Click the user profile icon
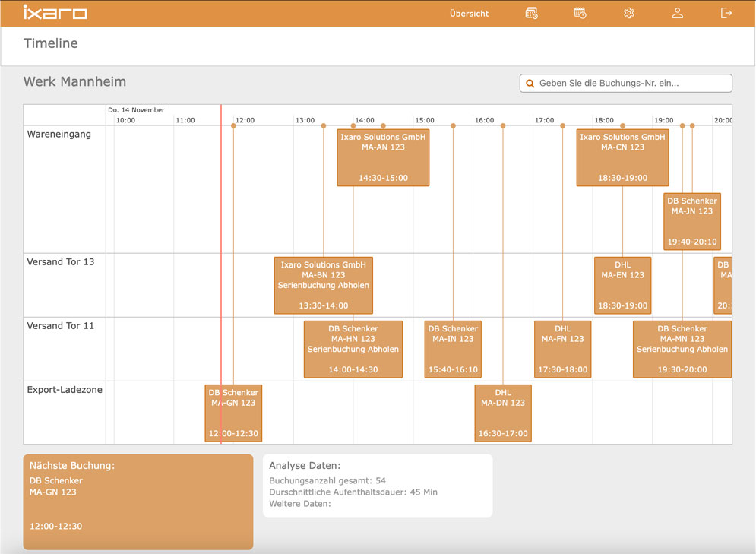Image resolution: width=756 pixels, height=554 pixels. 677,12
